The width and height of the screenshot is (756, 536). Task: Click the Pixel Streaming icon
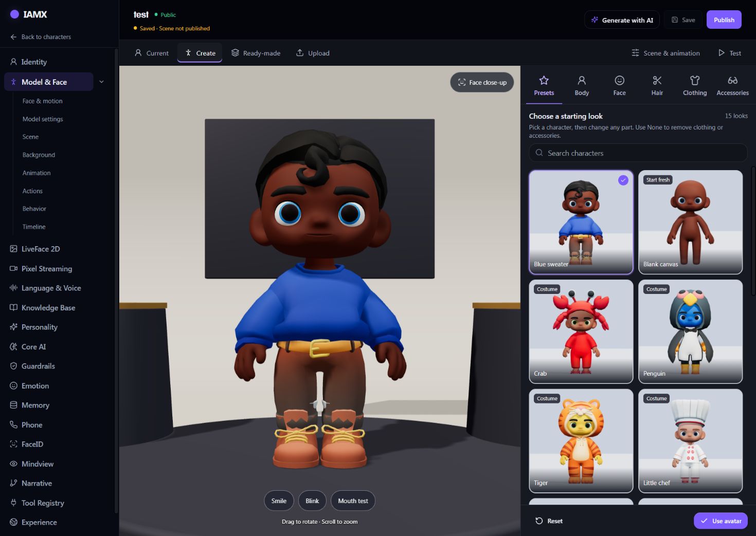click(x=13, y=268)
